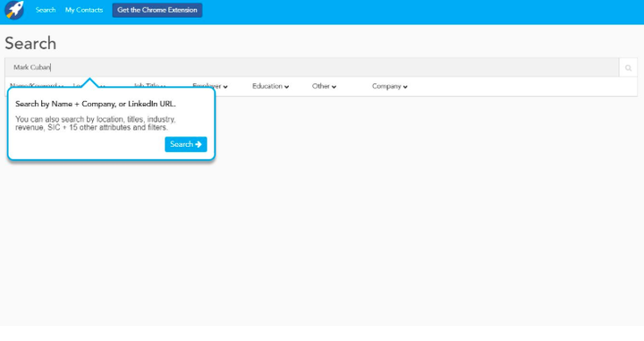This screenshot has height=341, width=644.
Task: Open the Employer filter dropdown
Action: pyautogui.click(x=210, y=86)
